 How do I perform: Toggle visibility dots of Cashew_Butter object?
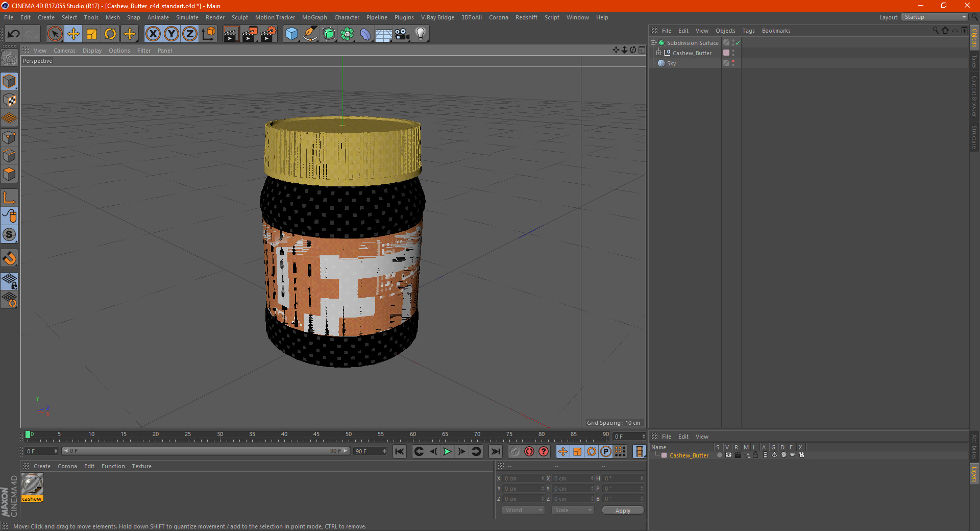[733, 53]
